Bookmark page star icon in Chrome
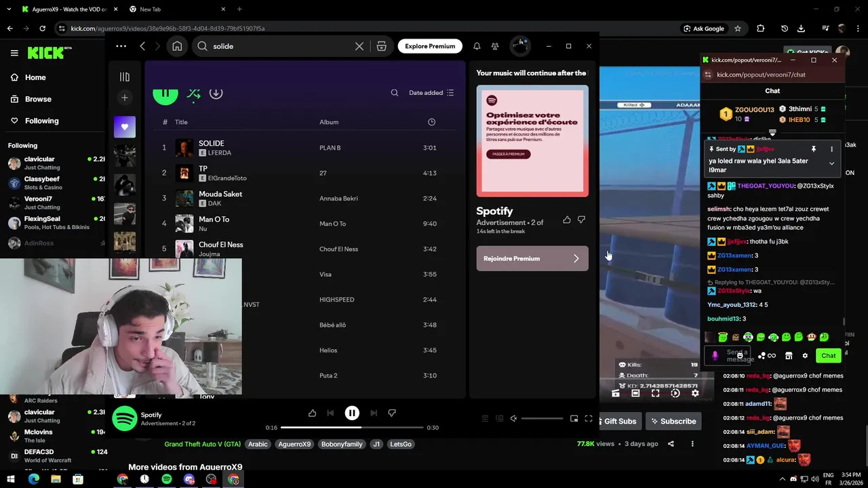 click(738, 28)
